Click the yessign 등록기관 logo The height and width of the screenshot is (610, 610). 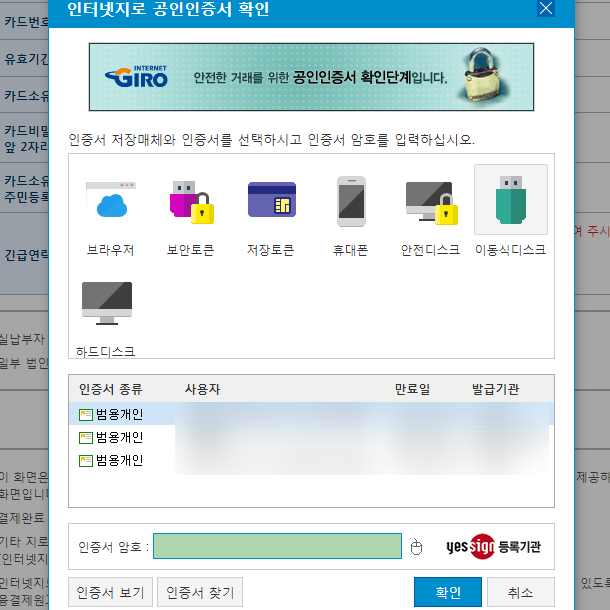click(x=493, y=547)
